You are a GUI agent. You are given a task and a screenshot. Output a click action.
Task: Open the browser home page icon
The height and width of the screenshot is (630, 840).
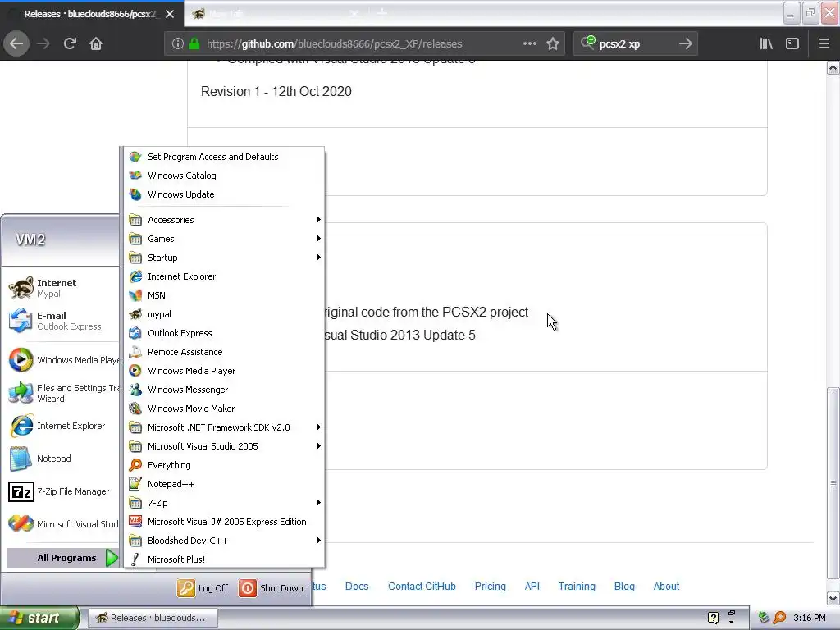coord(96,44)
